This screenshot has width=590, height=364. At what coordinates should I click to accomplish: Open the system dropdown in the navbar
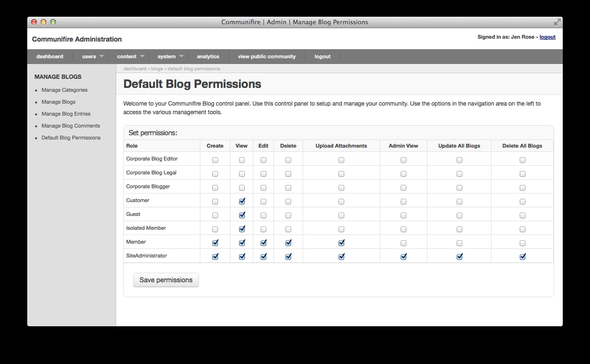[x=166, y=56]
